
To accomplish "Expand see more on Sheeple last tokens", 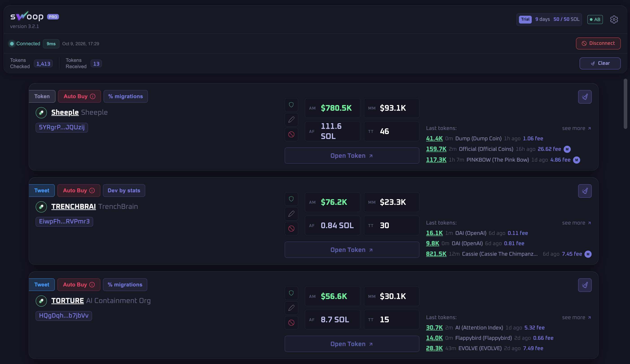I will pos(577,128).
